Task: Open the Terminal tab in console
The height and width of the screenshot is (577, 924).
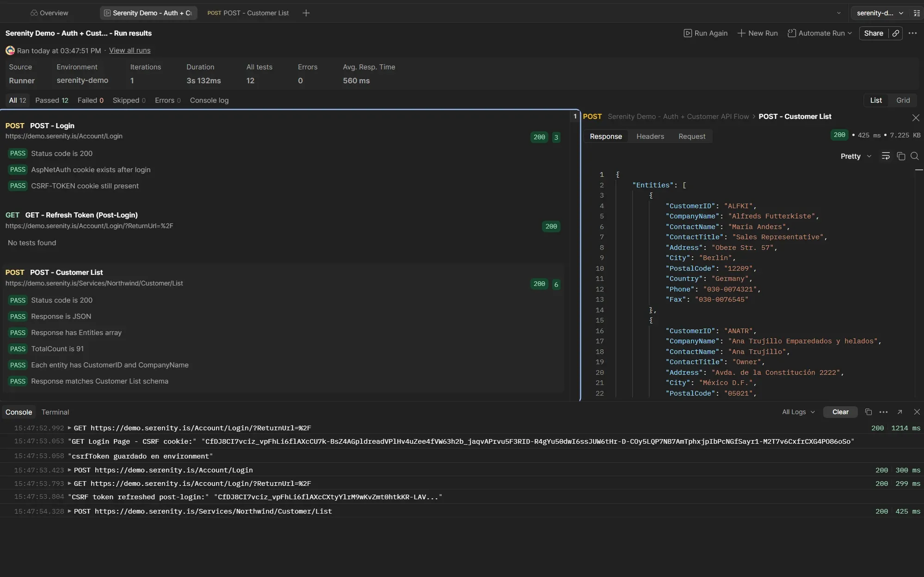Action: point(55,411)
